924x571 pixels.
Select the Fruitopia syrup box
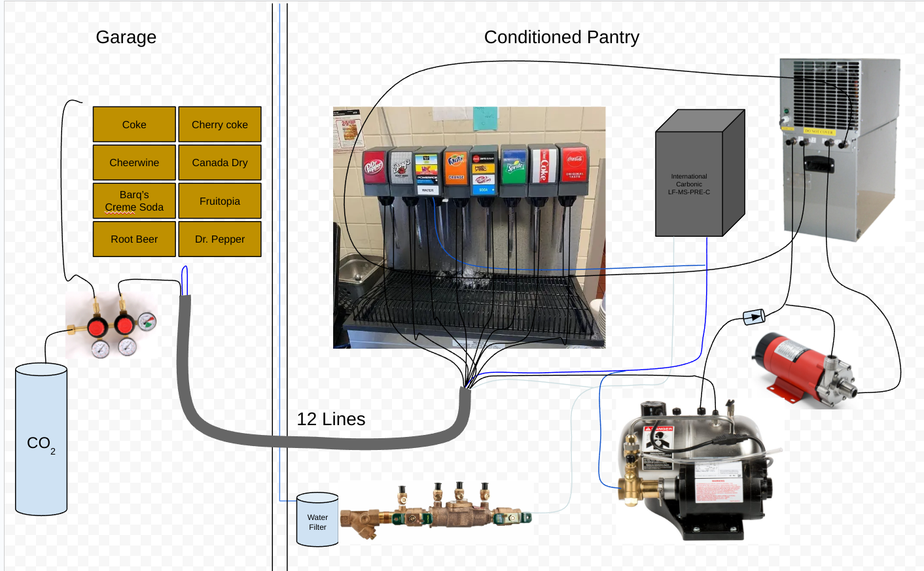click(220, 201)
